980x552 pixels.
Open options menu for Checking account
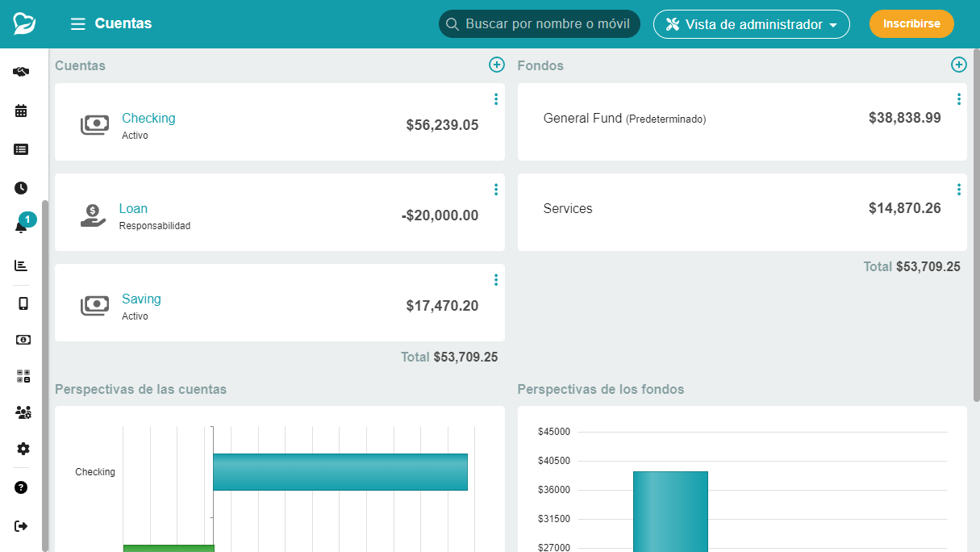(495, 99)
